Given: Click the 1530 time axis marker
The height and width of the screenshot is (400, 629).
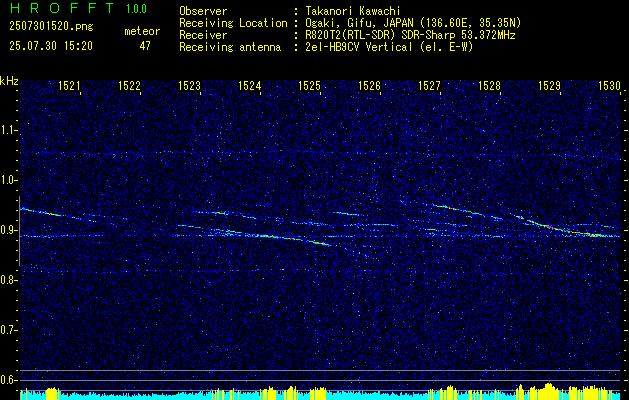Looking at the screenshot, I should 609,85.
